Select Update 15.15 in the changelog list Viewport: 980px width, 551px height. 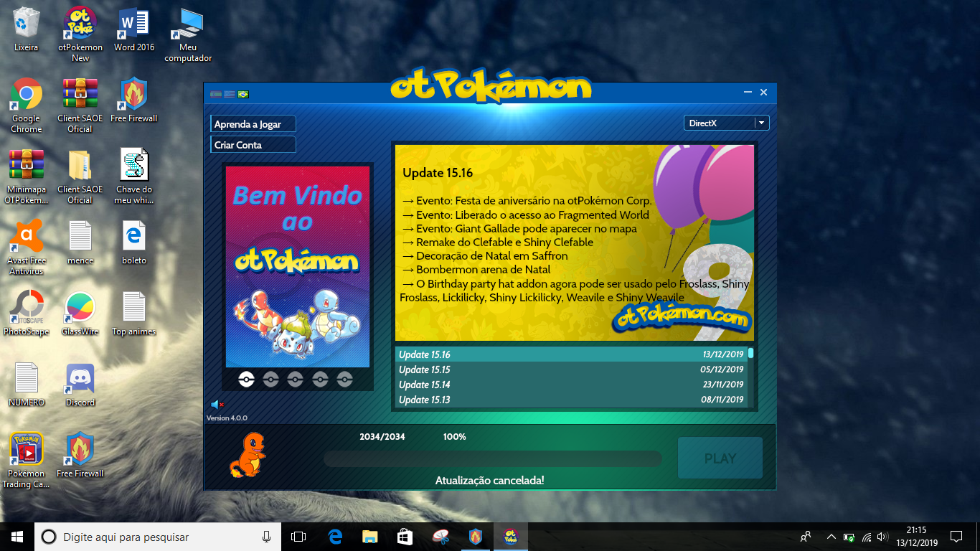571,369
